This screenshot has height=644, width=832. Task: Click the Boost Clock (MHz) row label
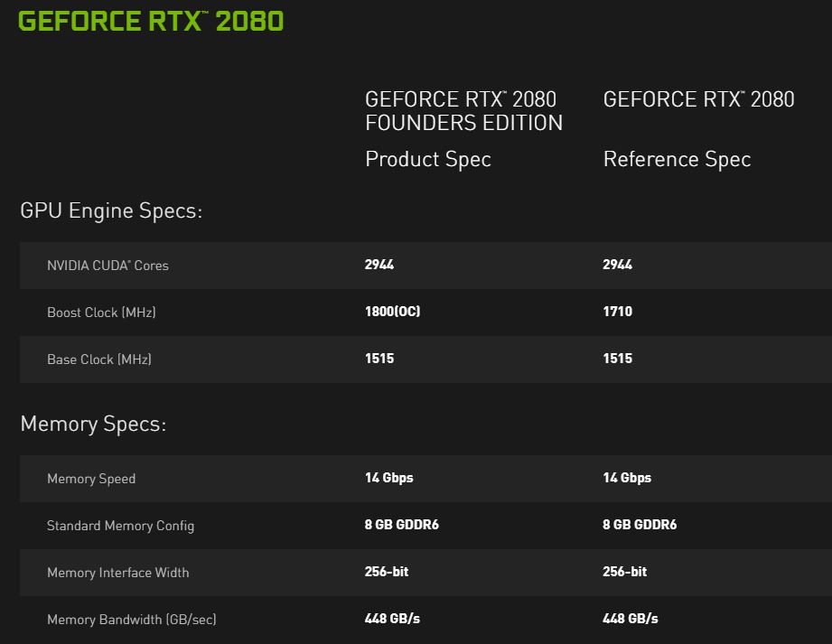(101, 313)
